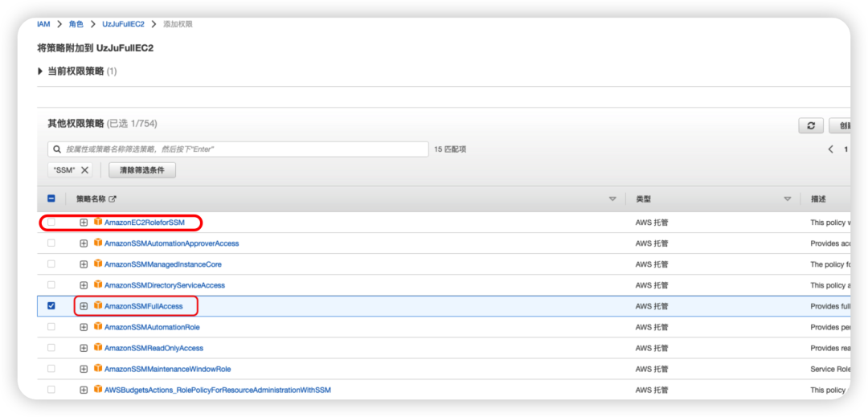Click orange policy icon for AmazonSSMDirectoryServiceAccess
Screen dimensions: 868x417
point(98,284)
